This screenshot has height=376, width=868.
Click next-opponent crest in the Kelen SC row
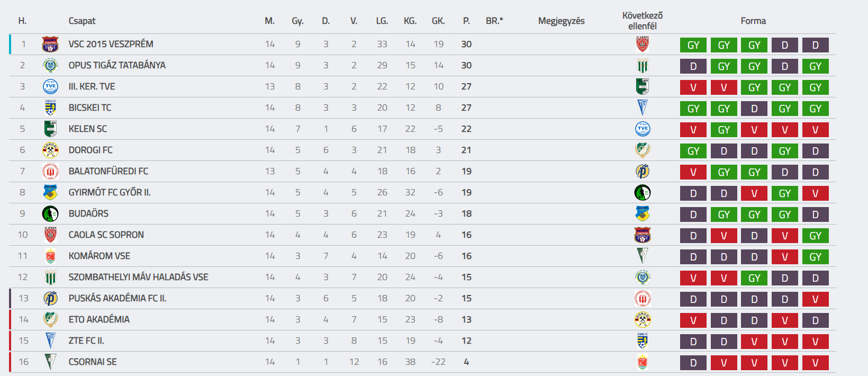click(x=643, y=129)
